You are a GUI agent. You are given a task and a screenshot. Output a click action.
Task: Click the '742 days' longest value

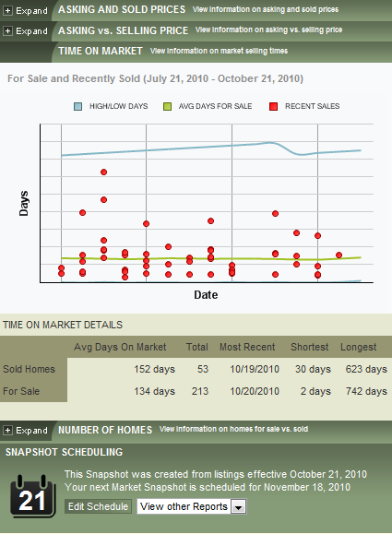[x=366, y=391]
